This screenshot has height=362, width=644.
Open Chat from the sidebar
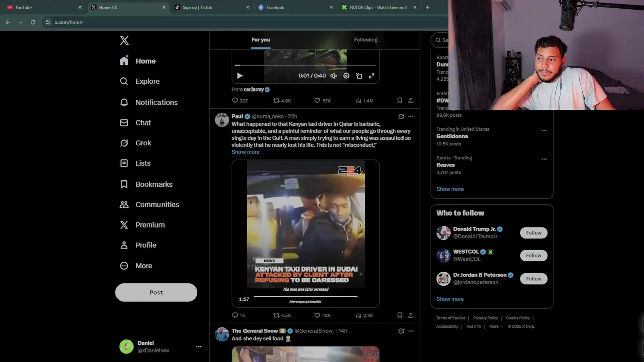[x=135, y=123]
